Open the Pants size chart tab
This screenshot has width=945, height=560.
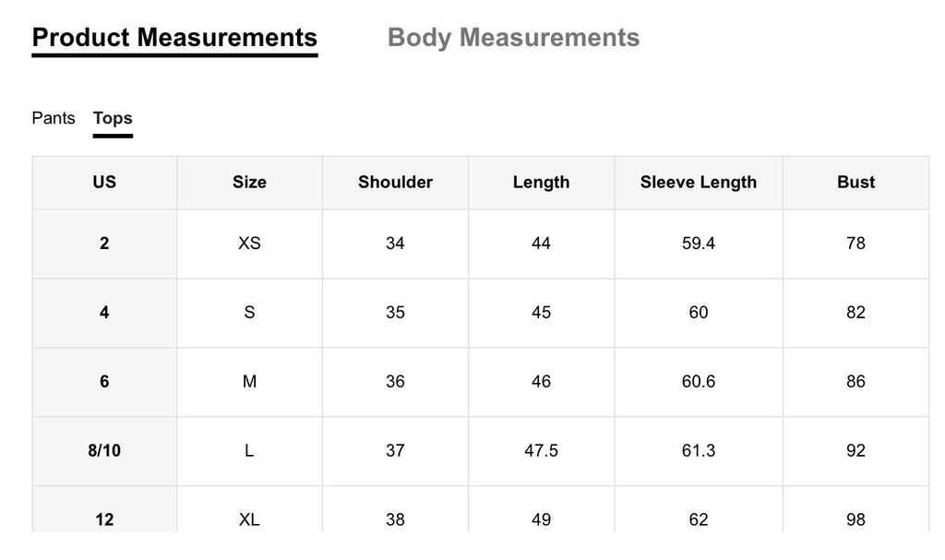(x=54, y=117)
